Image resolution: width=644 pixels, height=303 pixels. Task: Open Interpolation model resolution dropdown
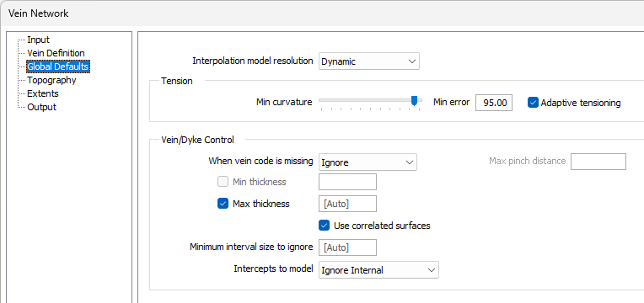pyautogui.click(x=369, y=61)
